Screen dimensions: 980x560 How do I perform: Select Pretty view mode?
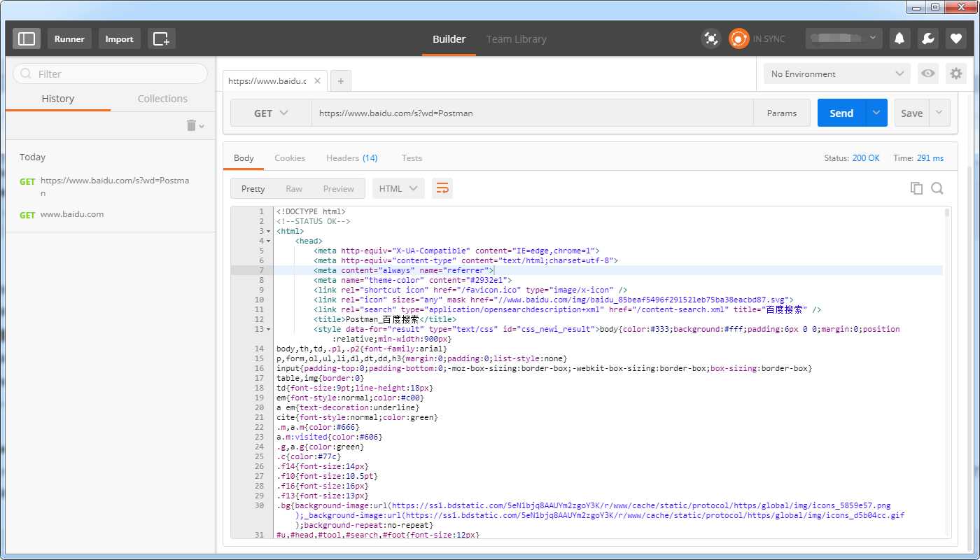[x=253, y=188]
